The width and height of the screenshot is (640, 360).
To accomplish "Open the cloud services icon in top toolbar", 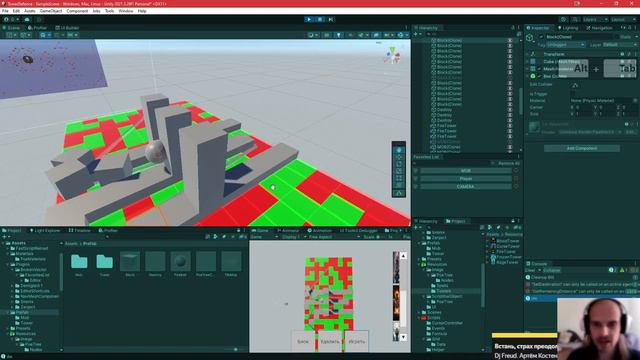I will click(27, 20).
